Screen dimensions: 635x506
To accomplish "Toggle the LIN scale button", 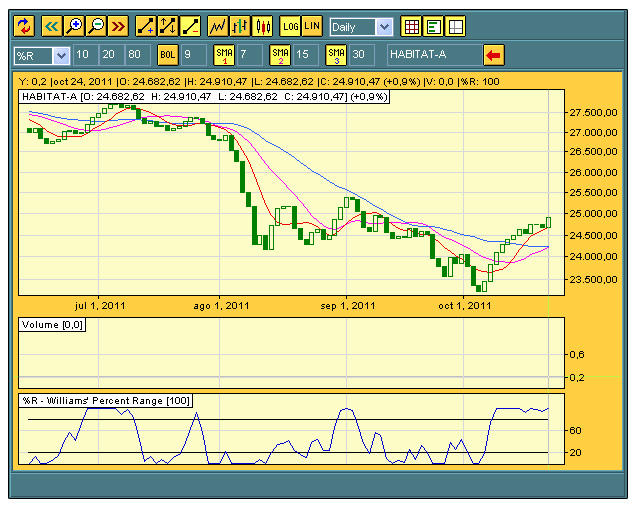I will (x=312, y=27).
